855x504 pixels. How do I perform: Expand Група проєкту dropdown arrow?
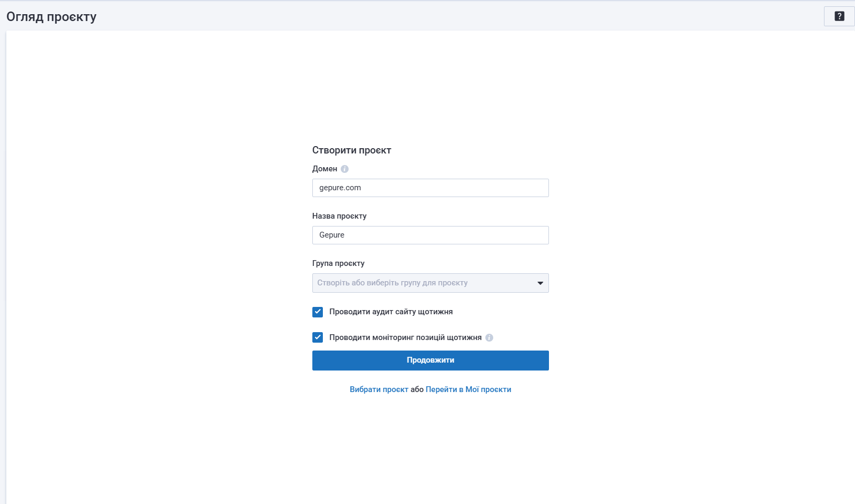pos(540,283)
